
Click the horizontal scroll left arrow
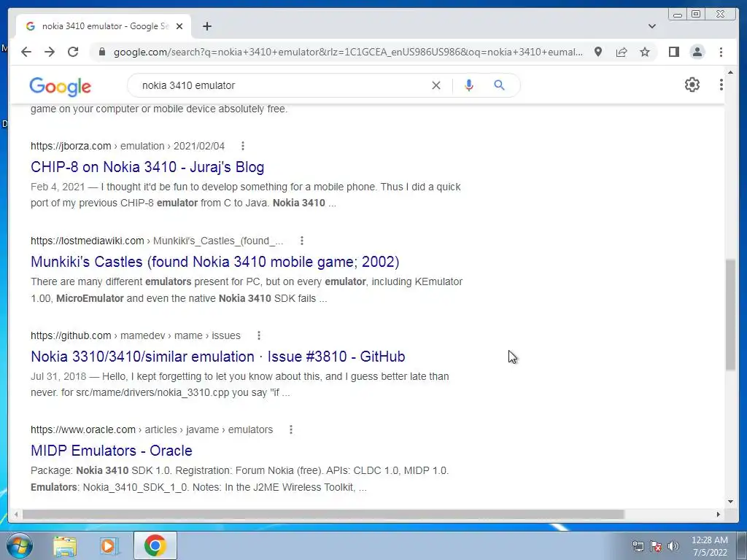coord(16,514)
